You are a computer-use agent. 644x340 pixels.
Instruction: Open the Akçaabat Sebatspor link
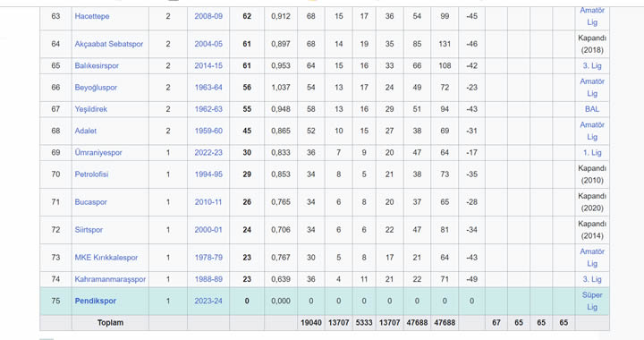[109, 44]
